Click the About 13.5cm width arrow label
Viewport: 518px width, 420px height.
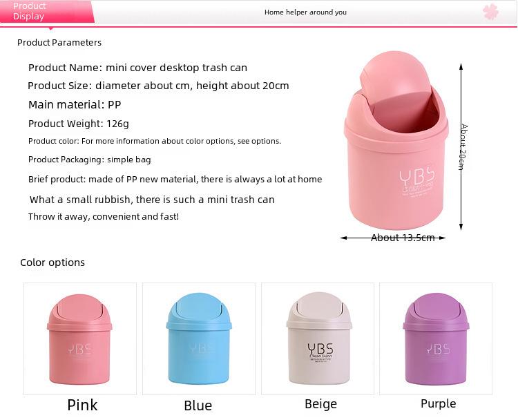[x=403, y=238]
